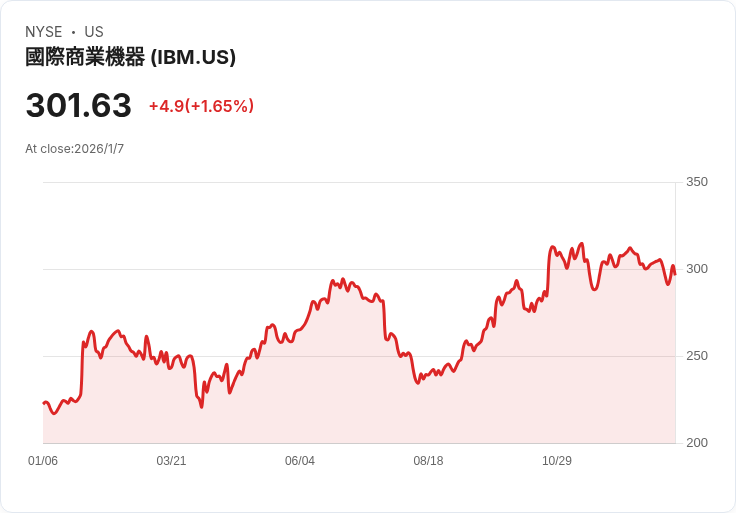Click the 350 horizontal gridline mid-chart
This screenshot has width=736, height=513.
[360, 182]
